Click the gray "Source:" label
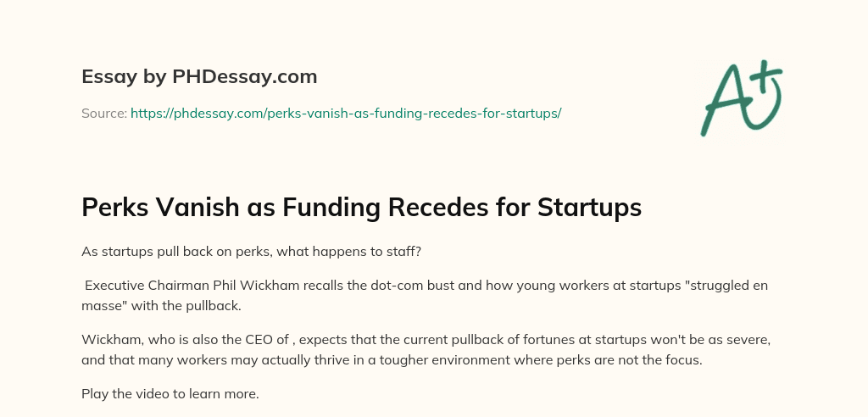868x417 pixels. tap(104, 113)
